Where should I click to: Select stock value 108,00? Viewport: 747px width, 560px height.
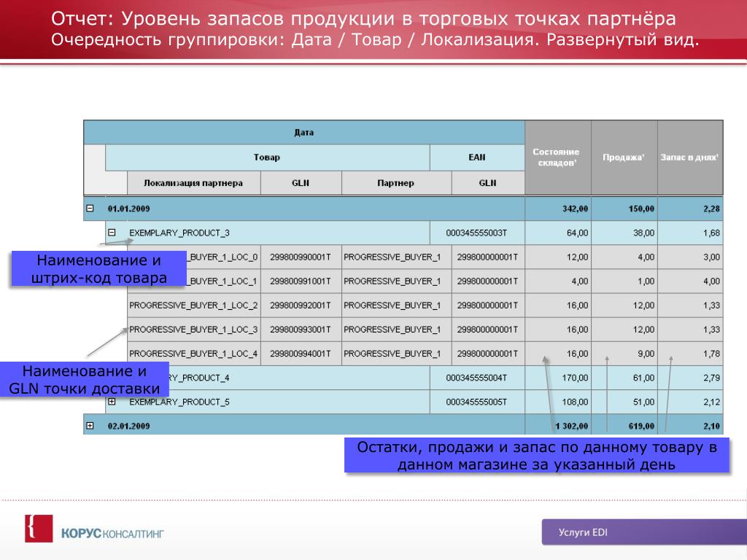[575, 402]
